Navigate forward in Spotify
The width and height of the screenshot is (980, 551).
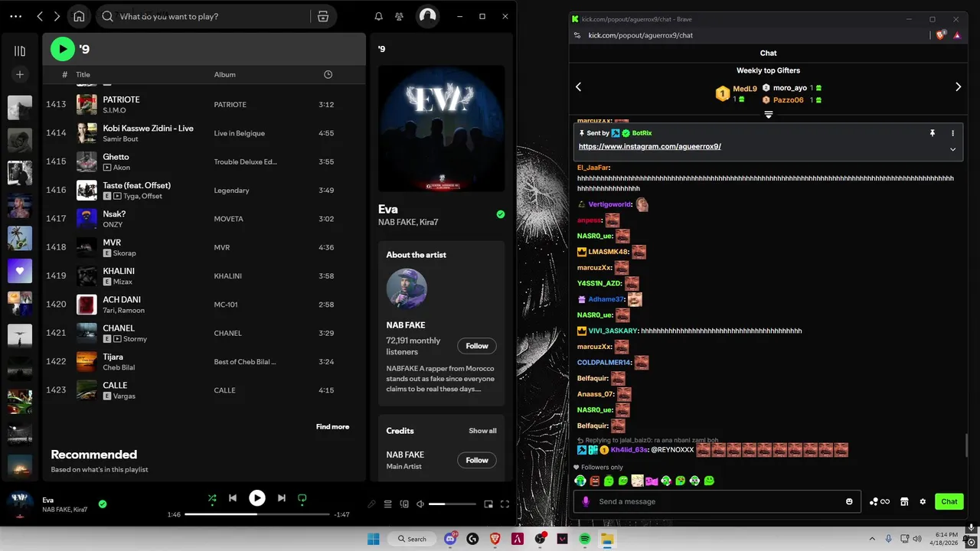coord(58,16)
